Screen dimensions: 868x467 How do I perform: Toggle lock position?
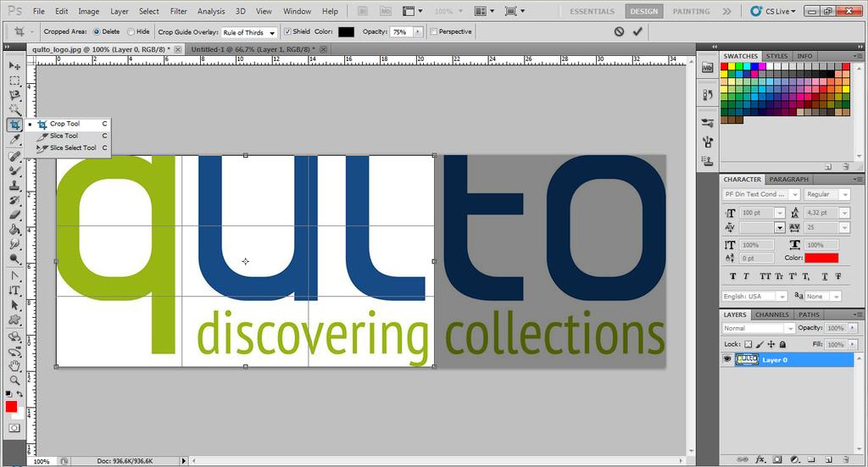tap(771, 344)
